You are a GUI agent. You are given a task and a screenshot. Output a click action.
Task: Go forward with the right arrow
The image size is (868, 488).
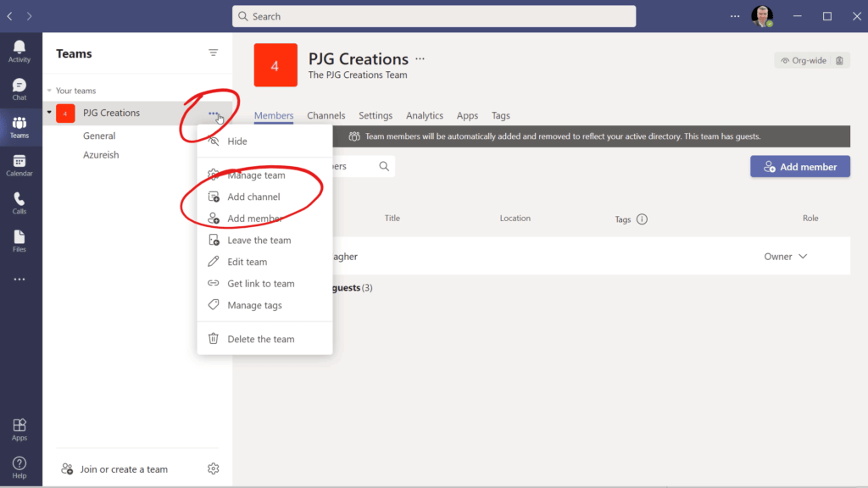tap(30, 16)
